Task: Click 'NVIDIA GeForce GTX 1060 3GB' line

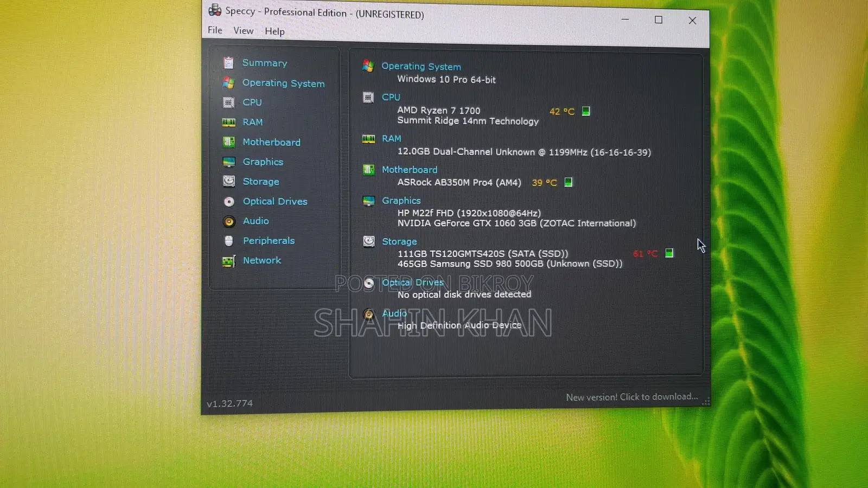Action: point(516,223)
